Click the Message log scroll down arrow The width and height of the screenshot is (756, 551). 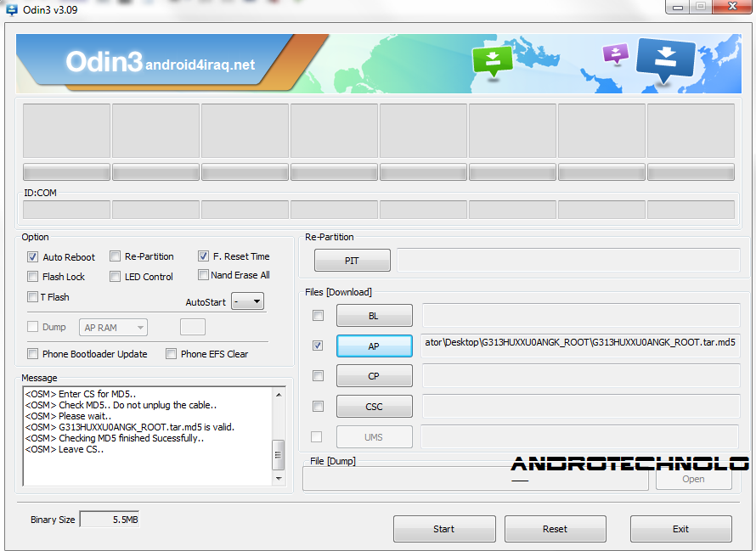coord(279,478)
